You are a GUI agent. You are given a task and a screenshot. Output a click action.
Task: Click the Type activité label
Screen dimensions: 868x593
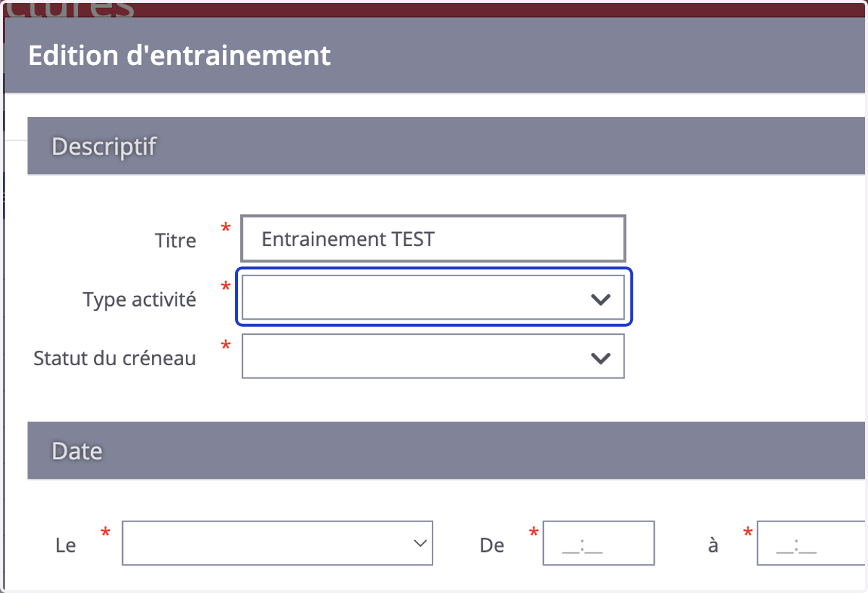(140, 299)
